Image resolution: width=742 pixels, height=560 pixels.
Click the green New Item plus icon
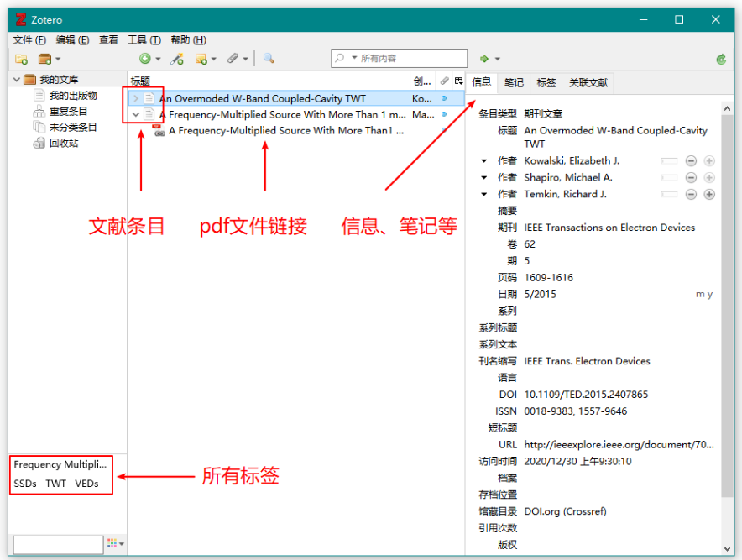145,59
